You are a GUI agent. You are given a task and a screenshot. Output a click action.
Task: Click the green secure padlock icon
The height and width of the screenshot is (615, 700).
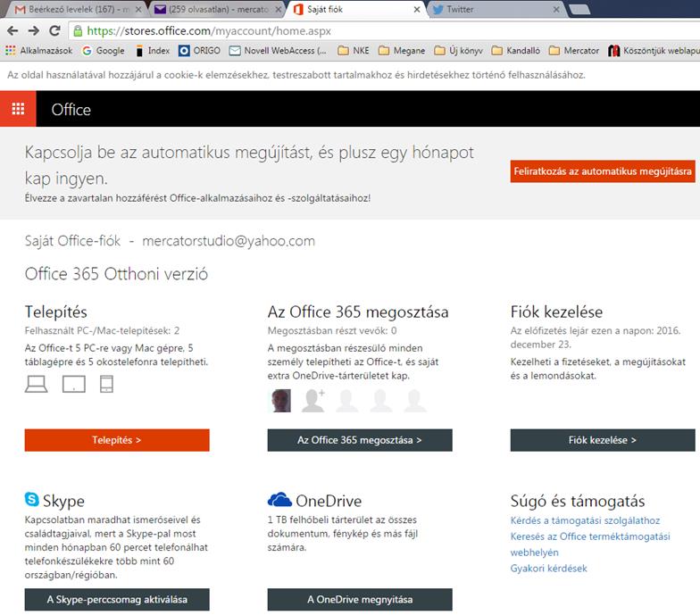[x=78, y=30]
